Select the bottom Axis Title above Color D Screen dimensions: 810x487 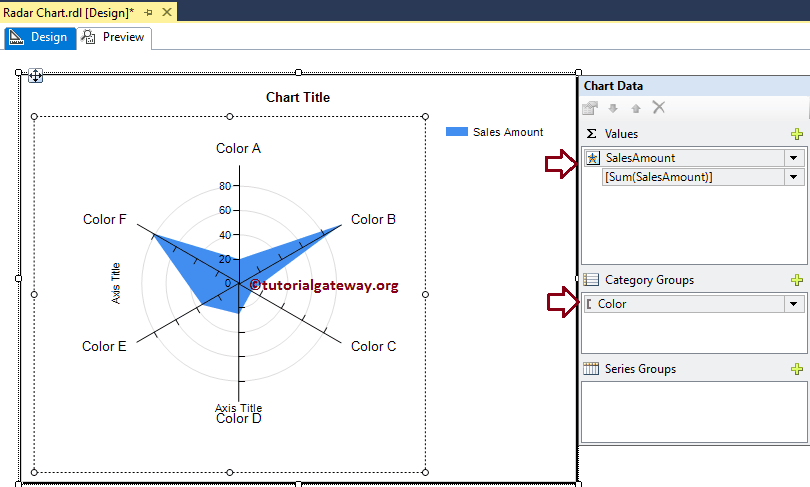pos(239,407)
